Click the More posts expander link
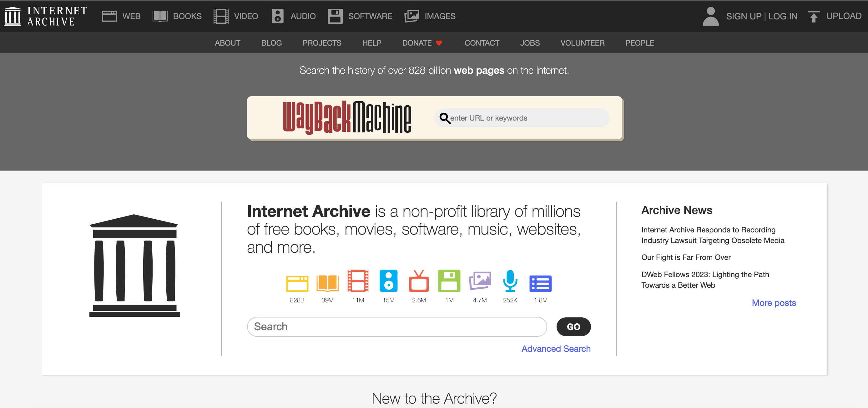 [x=773, y=302]
